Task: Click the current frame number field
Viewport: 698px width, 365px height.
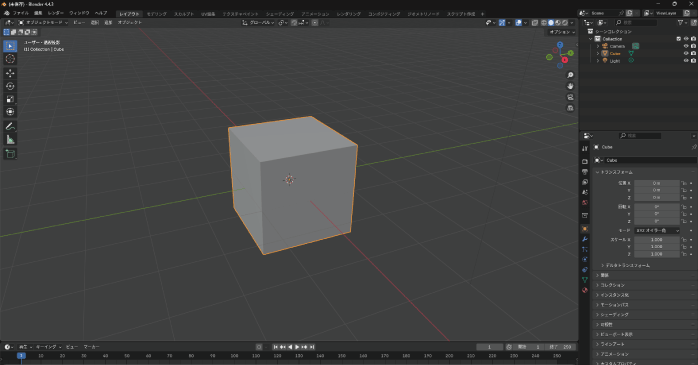Action: [x=490, y=347]
